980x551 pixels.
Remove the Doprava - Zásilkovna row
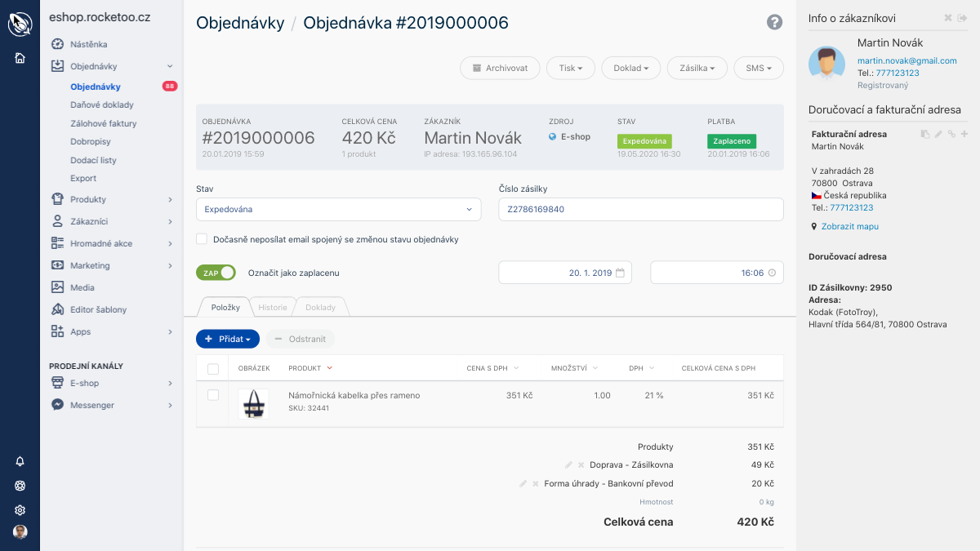click(581, 464)
